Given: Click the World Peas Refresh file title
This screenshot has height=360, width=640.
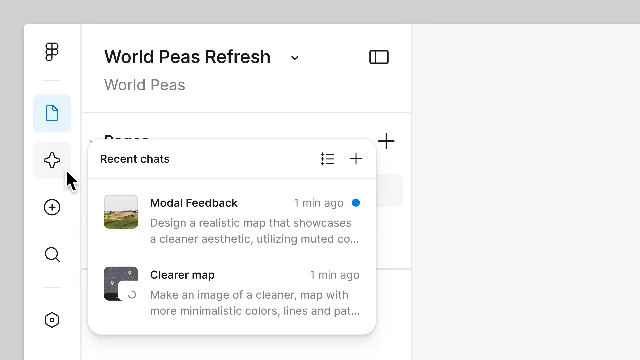Looking at the screenshot, I should click(187, 57).
